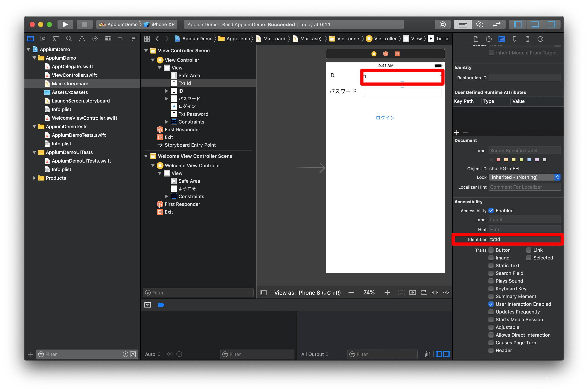Viewport: 588px width, 392px height.
Task: Add a User Defined Runtime Attribute
Action: pyautogui.click(x=457, y=132)
